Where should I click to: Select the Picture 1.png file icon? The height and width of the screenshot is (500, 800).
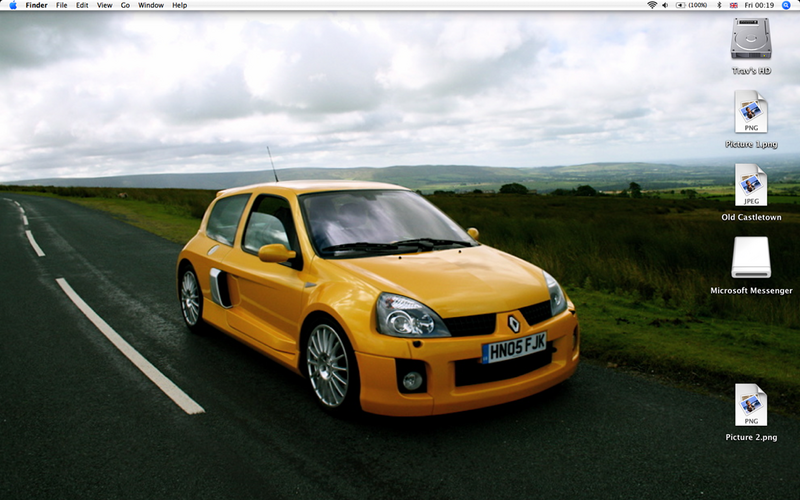tap(751, 111)
